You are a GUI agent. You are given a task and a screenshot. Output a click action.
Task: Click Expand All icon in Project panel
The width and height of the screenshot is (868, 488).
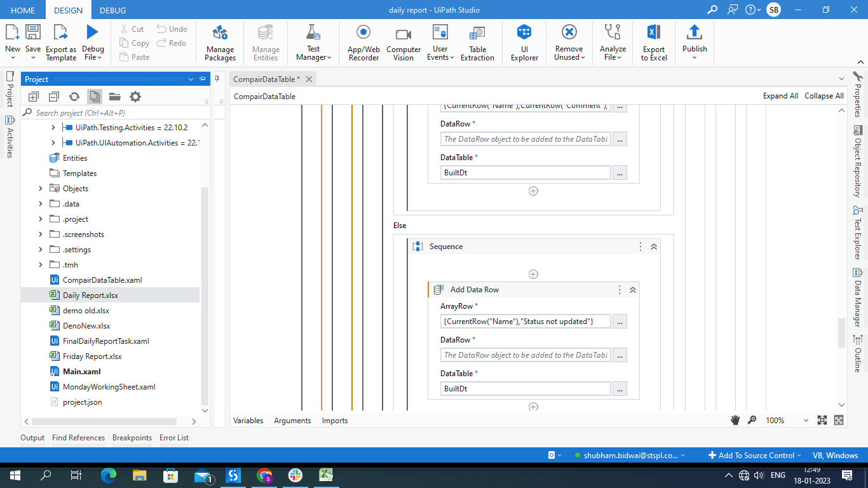(34, 97)
